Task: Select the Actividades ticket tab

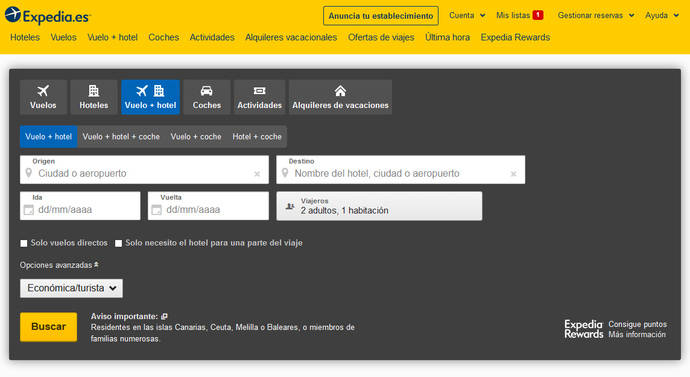Action: point(260,97)
